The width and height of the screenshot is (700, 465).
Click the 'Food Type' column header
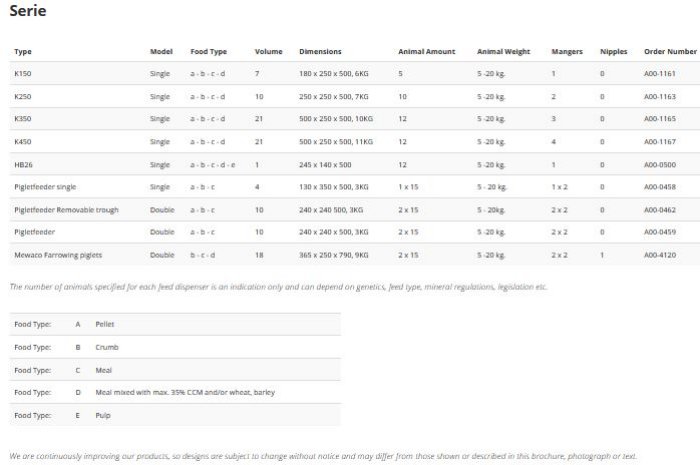tap(208, 51)
